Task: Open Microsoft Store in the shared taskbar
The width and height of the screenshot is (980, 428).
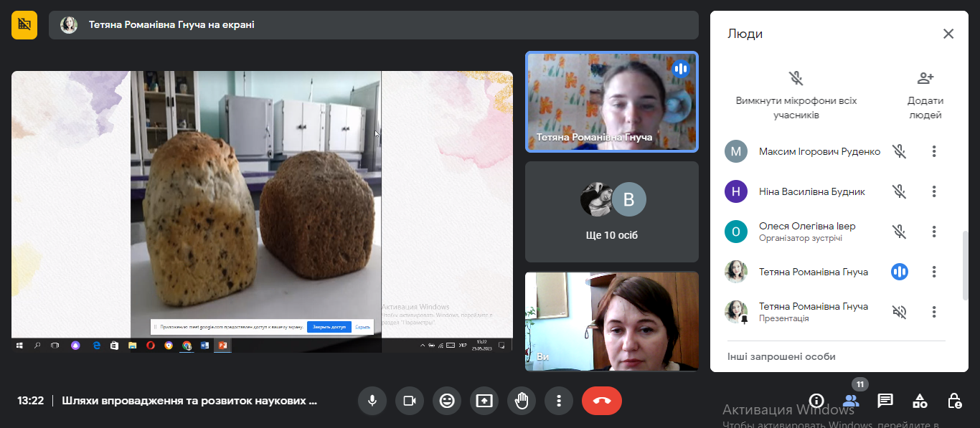Action: 114,346
